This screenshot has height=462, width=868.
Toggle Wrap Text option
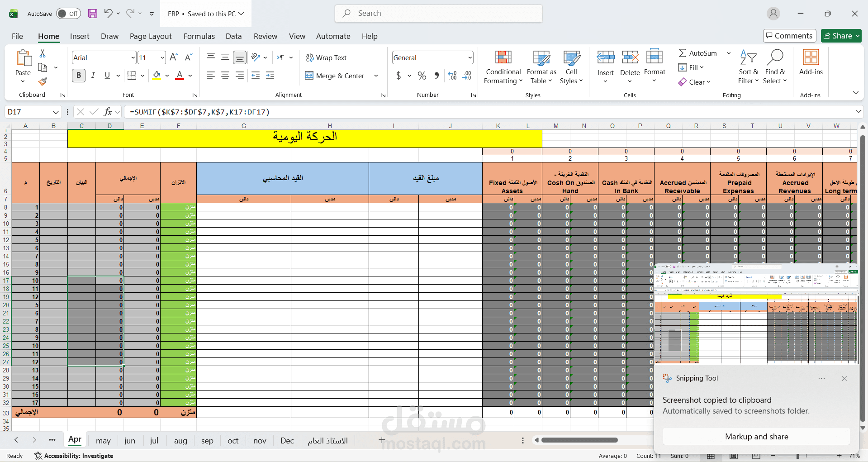pos(326,57)
